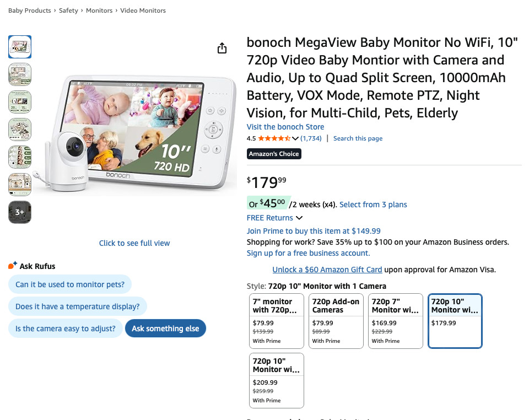Screen dimensions: 529x420
Task: Select the first product thumbnail image
Action: coord(20,47)
